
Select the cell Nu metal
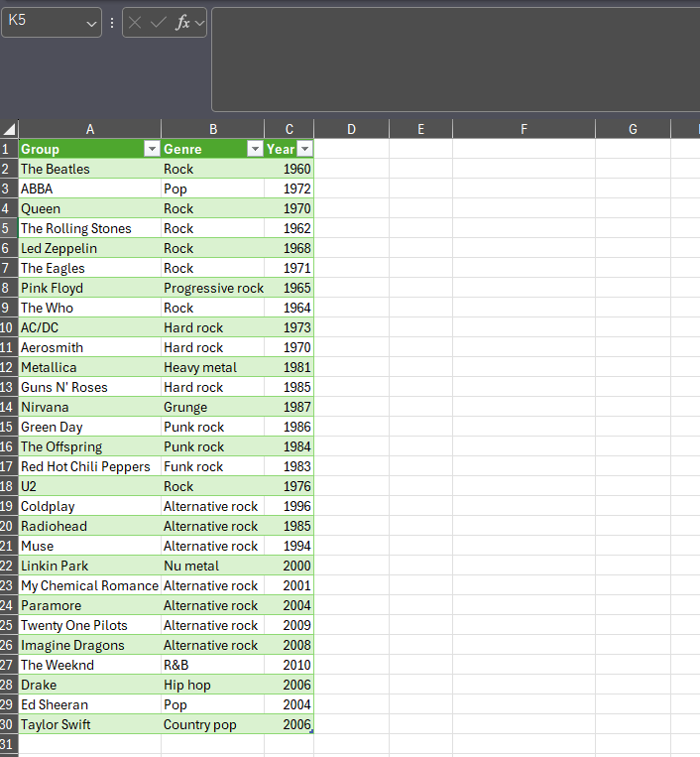(213, 566)
